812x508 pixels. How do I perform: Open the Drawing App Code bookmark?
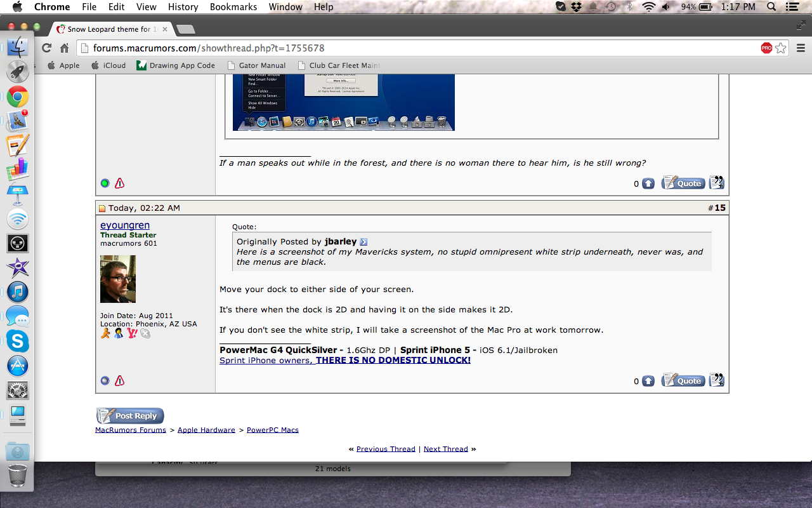click(176, 65)
